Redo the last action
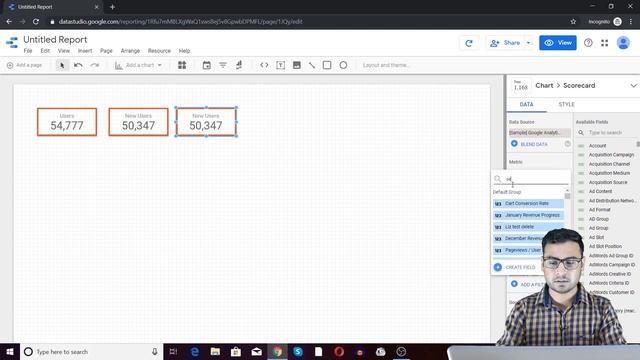The image size is (640, 360). click(x=95, y=65)
